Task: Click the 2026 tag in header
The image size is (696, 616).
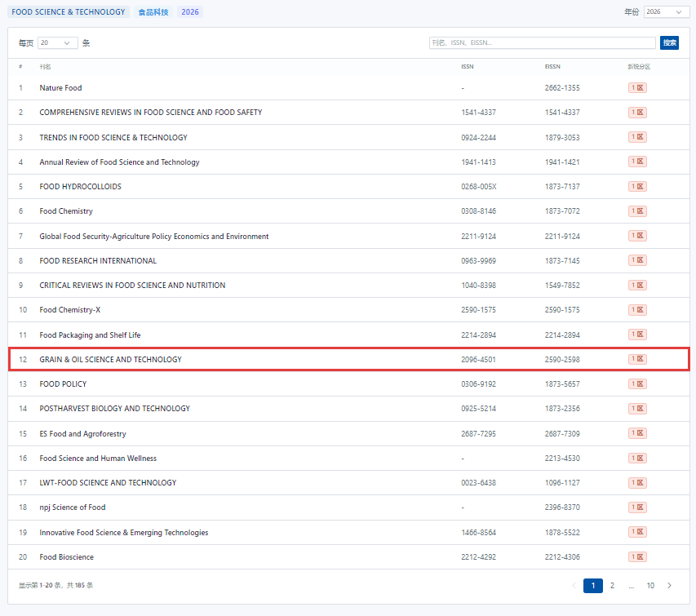Action: coord(190,12)
